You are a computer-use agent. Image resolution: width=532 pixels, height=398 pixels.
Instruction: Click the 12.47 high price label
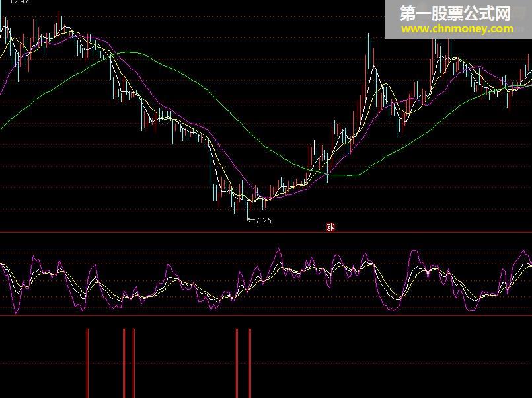coord(20,2)
